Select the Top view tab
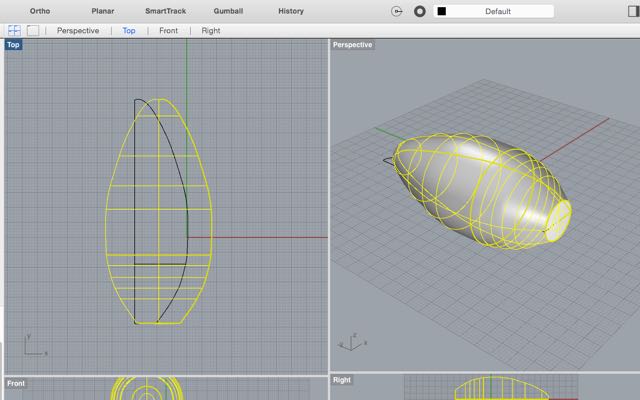Image resolution: width=640 pixels, height=400 pixels. [129, 31]
